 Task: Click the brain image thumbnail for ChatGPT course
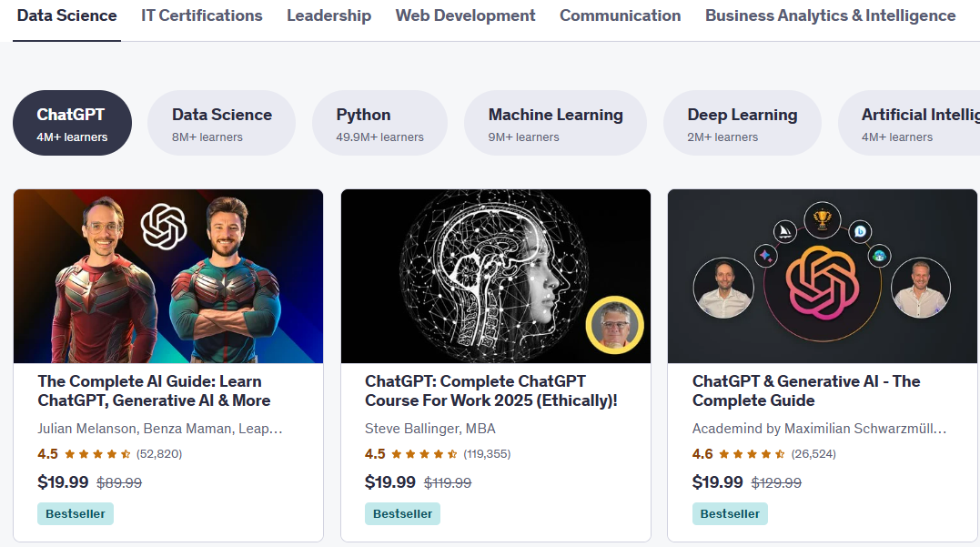click(x=495, y=276)
